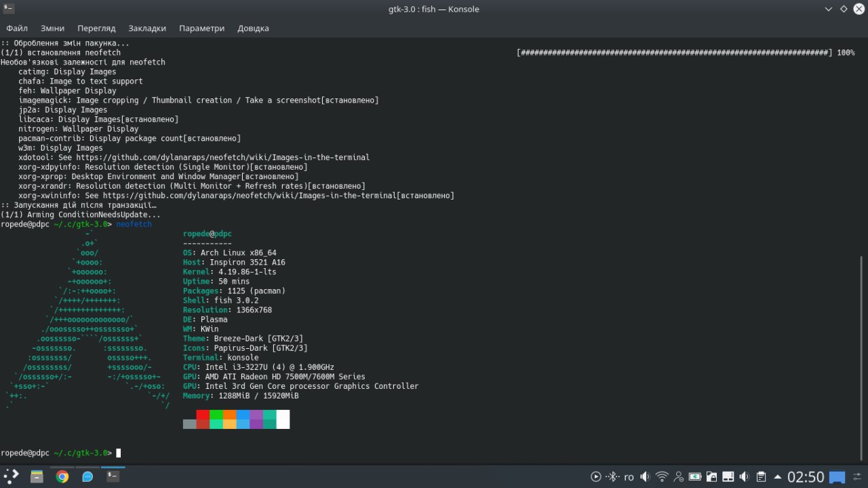
Task: Open the Konsole window menu icon in the title bar
Action: pyautogui.click(x=9, y=9)
